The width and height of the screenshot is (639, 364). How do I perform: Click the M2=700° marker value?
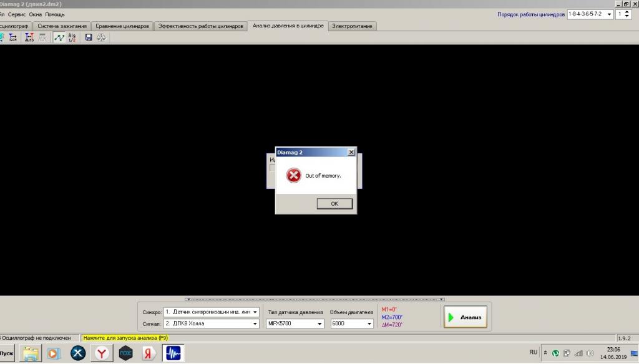point(392,317)
